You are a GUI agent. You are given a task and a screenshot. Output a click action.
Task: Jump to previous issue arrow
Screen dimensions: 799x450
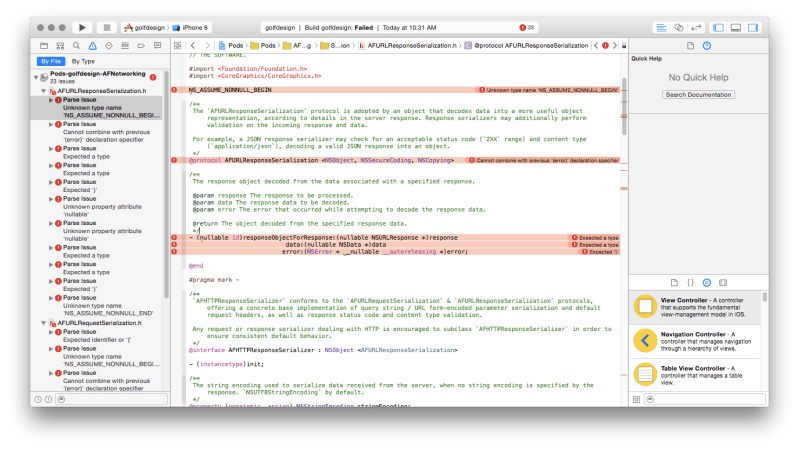(596, 45)
